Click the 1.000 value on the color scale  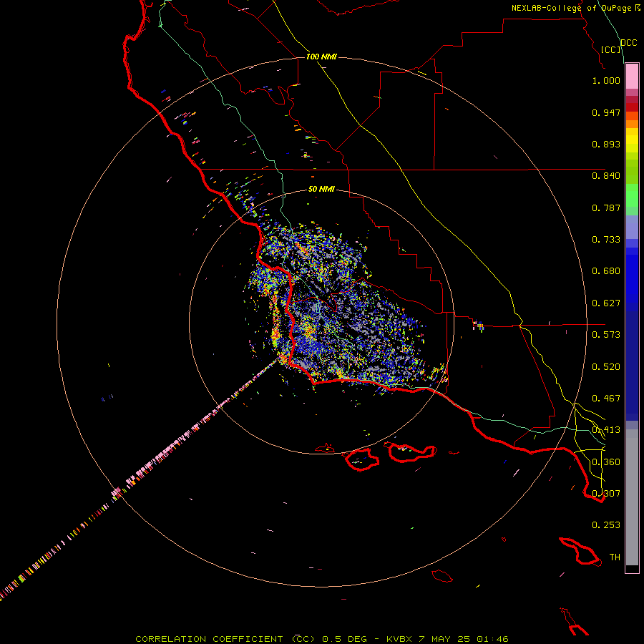pos(606,80)
